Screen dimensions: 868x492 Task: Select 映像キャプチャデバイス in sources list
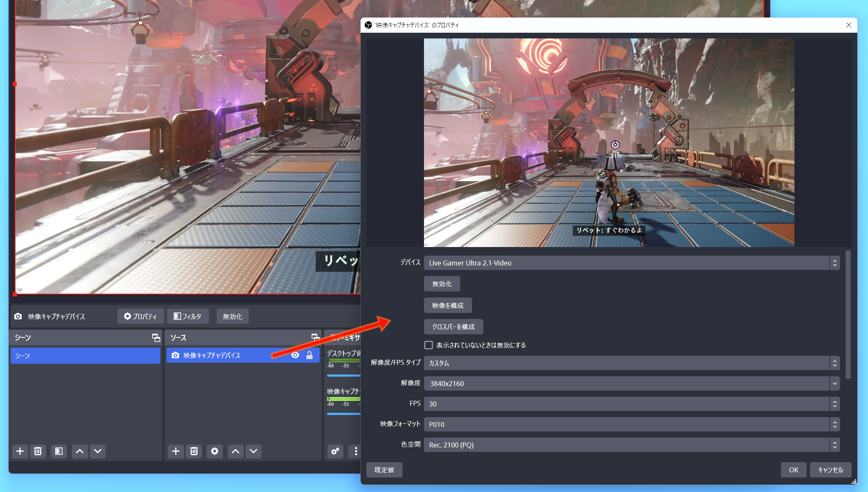click(243, 355)
